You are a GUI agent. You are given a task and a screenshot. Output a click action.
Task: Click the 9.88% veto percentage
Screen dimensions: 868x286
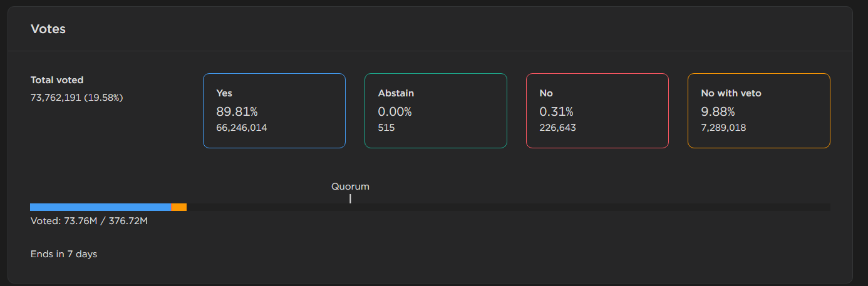point(718,111)
